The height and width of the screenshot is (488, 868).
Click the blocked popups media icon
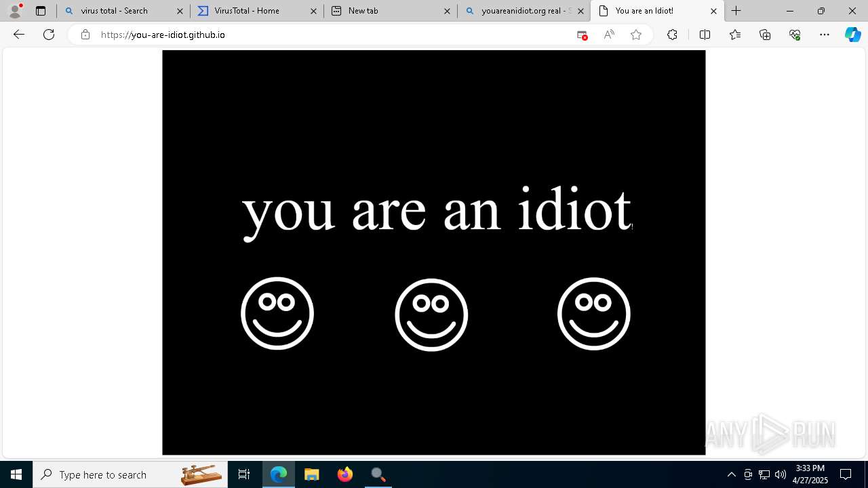pos(582,35)
